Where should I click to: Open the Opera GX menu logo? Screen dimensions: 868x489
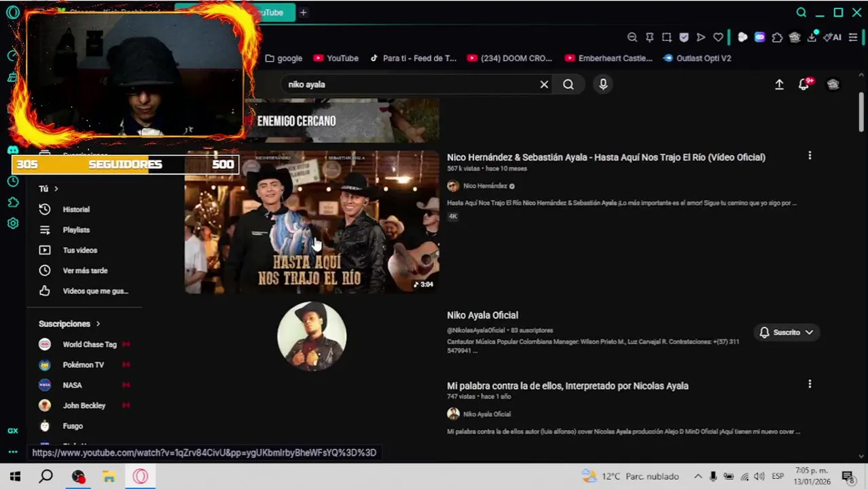[13, 12]
